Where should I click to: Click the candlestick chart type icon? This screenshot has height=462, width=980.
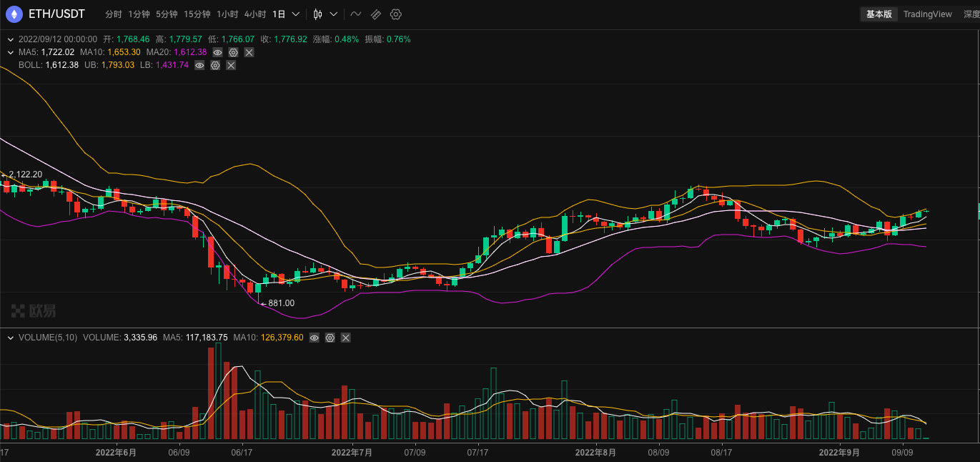pyautogui.click(x=318, y=14)
